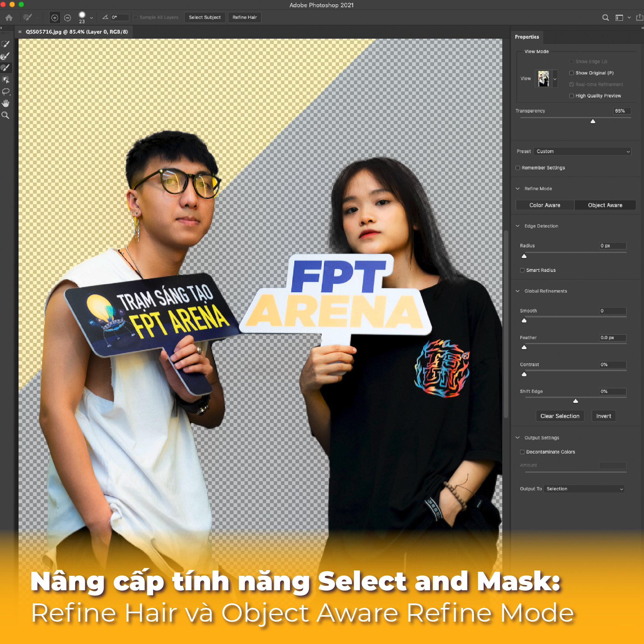This screenshot has width=644, height=644.
Task: Select the Hand tool
Action: coord(6,103)
